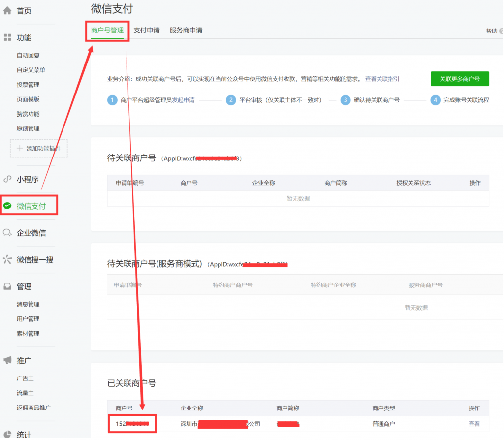This screenshot has height=440, width=504.
Task: Click step 4 circle 完成账号关联流程 icon
Action: pyautogui.click(x=435, y=100)
